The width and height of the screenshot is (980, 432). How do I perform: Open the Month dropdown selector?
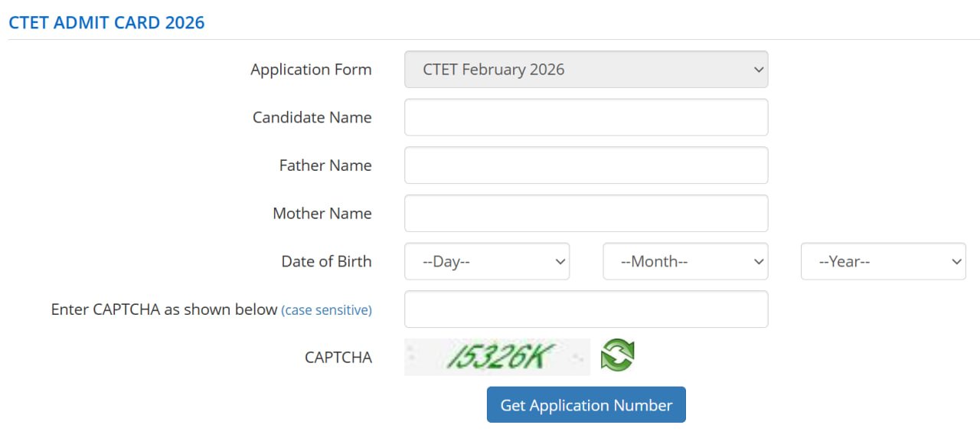[685, 261]
